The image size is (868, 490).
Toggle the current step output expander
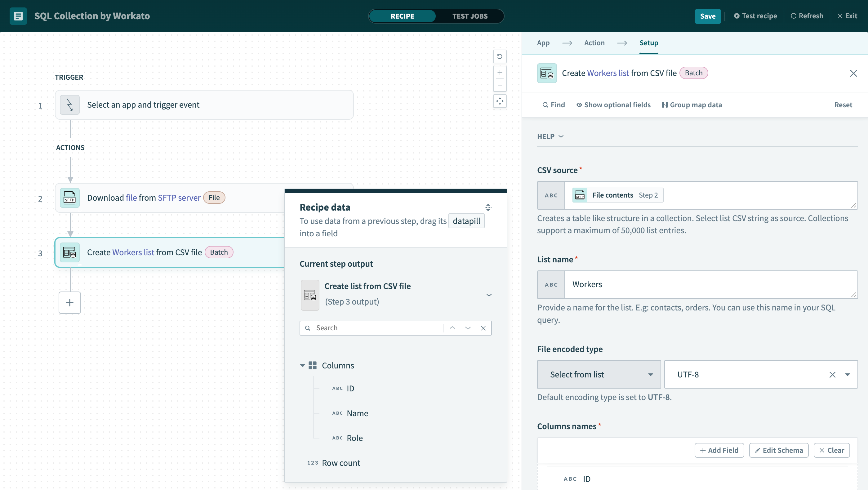coord(489,295)
